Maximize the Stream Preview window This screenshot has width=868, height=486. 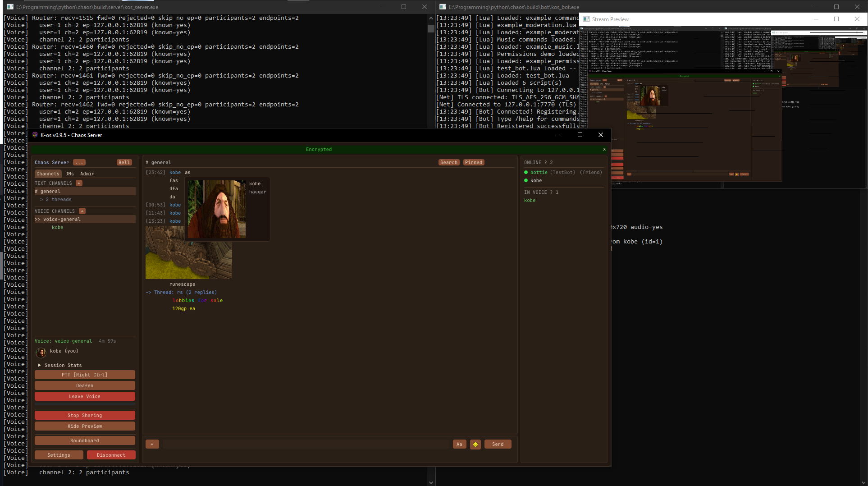[836, 19]
